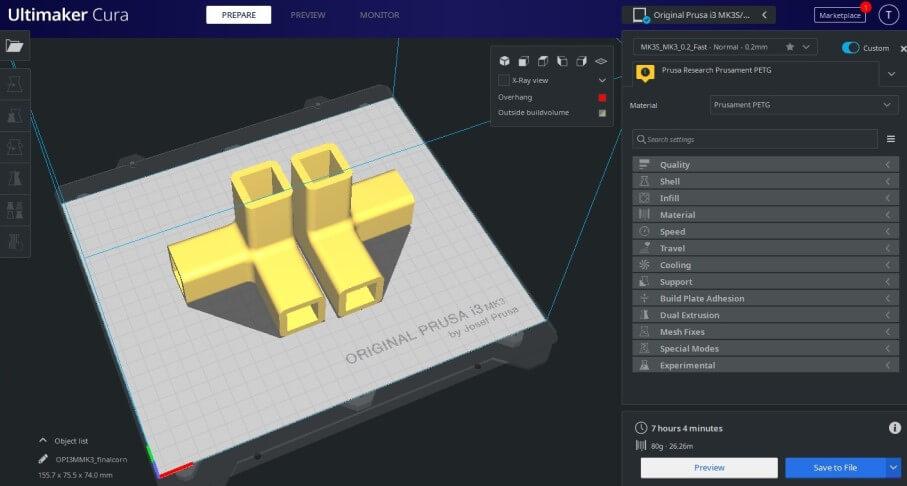The height and width of the screenshot is (486, 907).
Task: Click the settings visibility hamburger menu icon
Action: (890, 139)
